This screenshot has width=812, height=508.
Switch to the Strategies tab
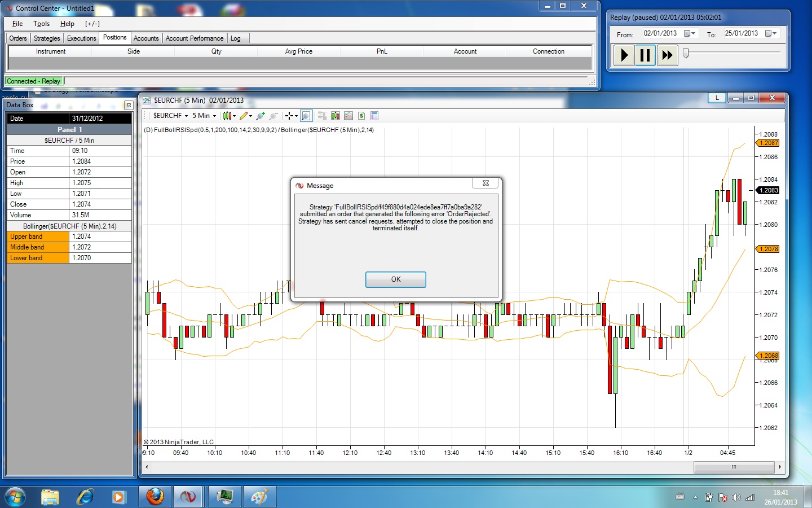47,38
